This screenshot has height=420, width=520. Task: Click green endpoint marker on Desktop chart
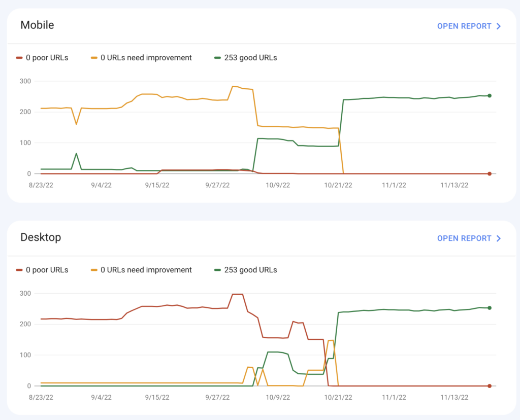[490, 308]
